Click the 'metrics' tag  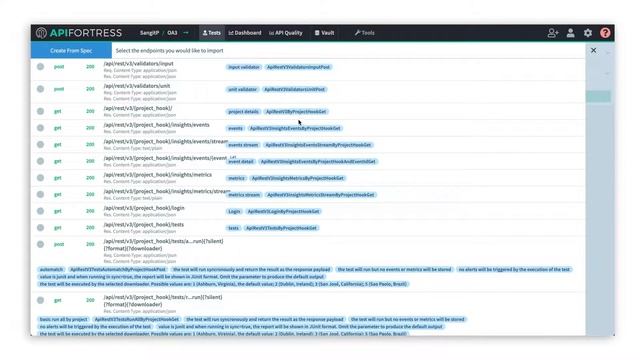coord(236,178)
